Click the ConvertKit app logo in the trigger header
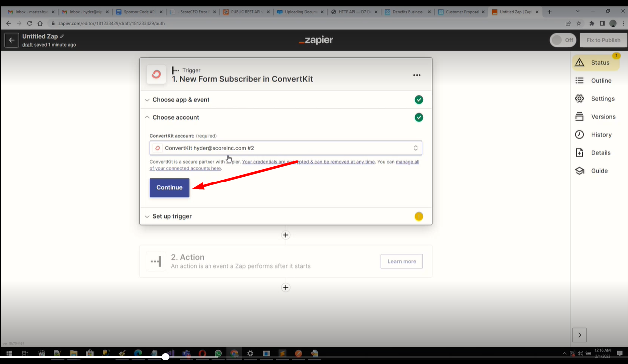Image resolution: width=628 pixels, height=364 pixels. coord(156,74)
